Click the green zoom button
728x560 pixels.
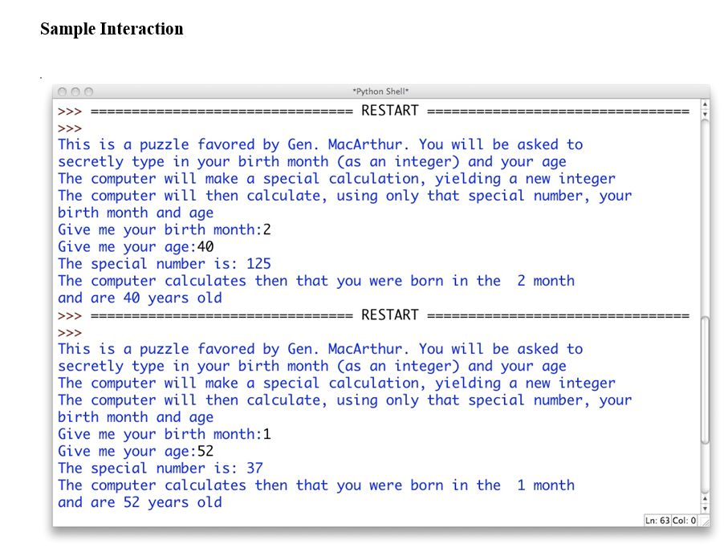tap(87, 91)
